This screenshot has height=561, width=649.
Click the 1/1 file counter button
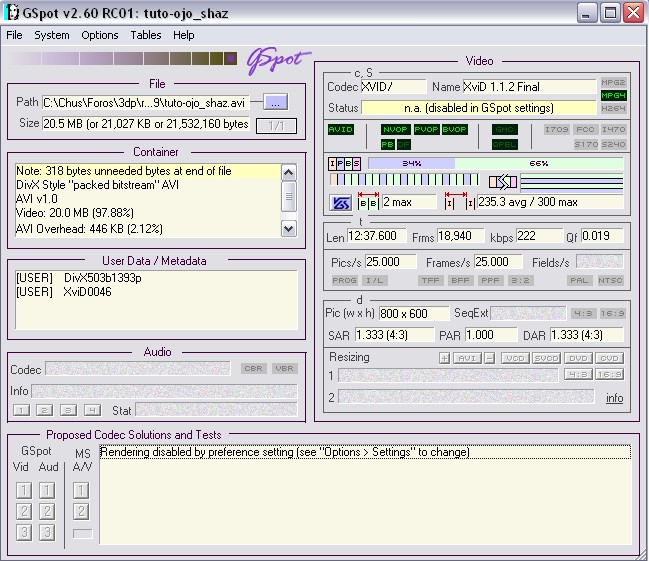tap(276, 126)
